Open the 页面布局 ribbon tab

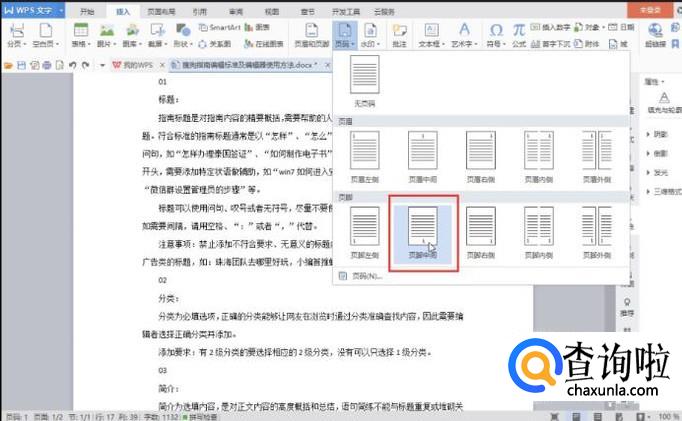click(162, 11)
